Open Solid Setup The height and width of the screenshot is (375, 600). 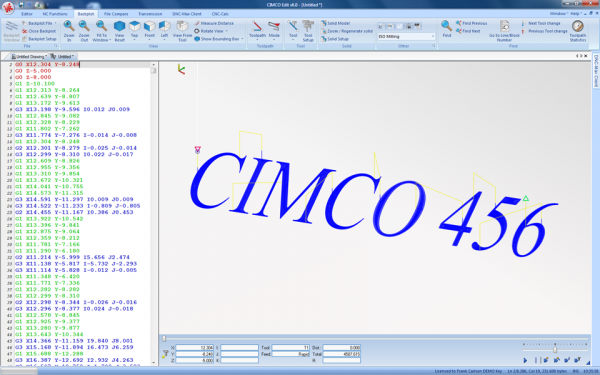pos(335,39)
